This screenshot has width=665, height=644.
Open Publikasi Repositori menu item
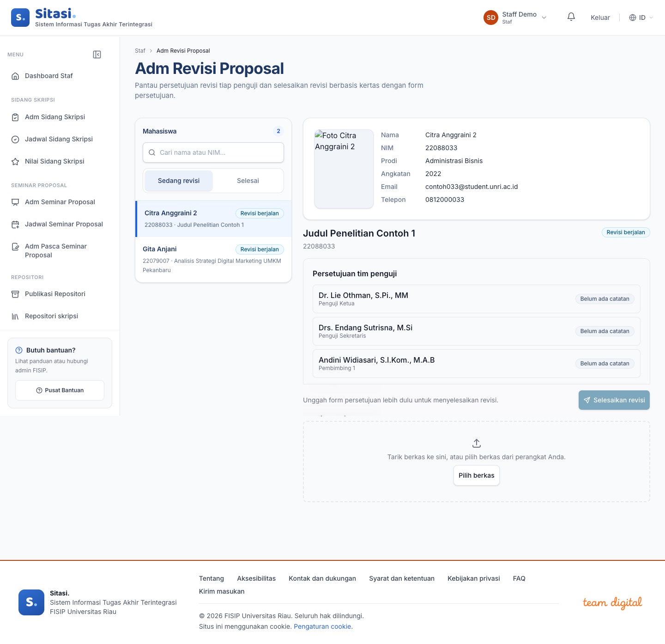coord(60,294)
